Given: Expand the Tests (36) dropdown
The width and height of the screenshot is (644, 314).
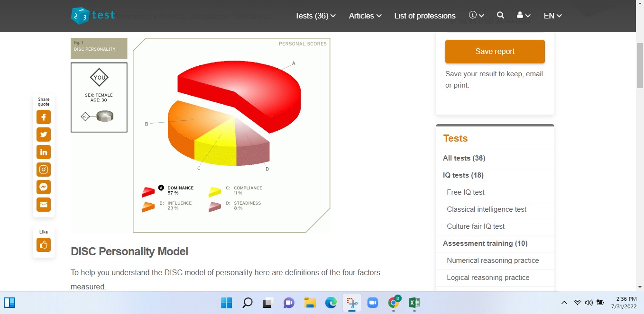Looking at the screenshot, I should [x=314, y=16].
